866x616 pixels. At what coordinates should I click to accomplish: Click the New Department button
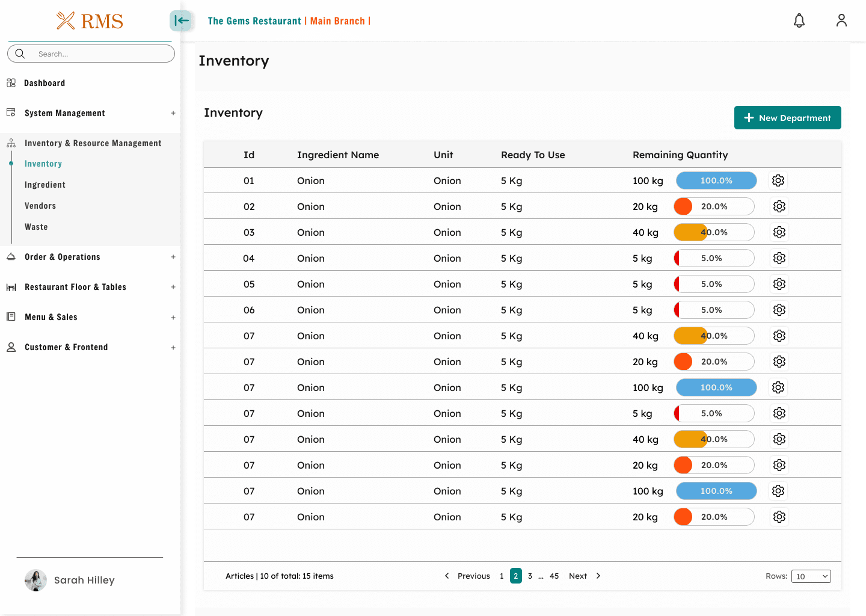787,118
